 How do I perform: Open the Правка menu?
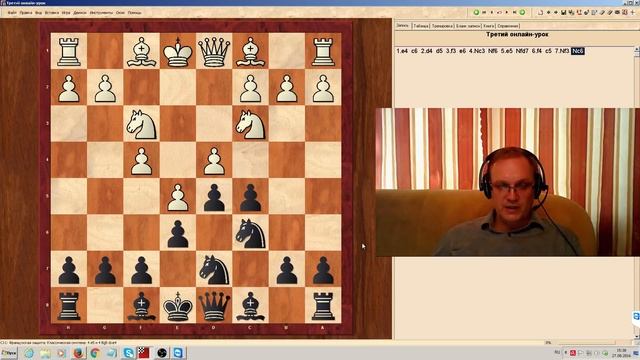click(x=26, y=13)
